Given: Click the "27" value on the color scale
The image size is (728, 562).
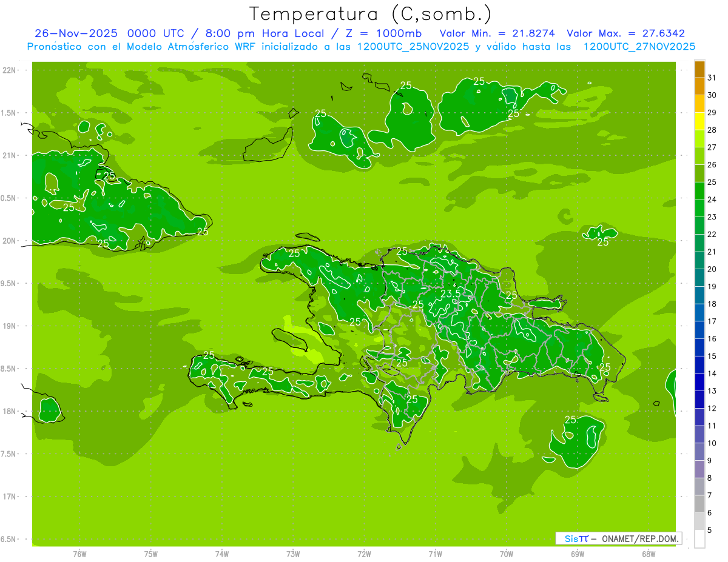Looking at the screenshot, I should click(x=712, y=147).
